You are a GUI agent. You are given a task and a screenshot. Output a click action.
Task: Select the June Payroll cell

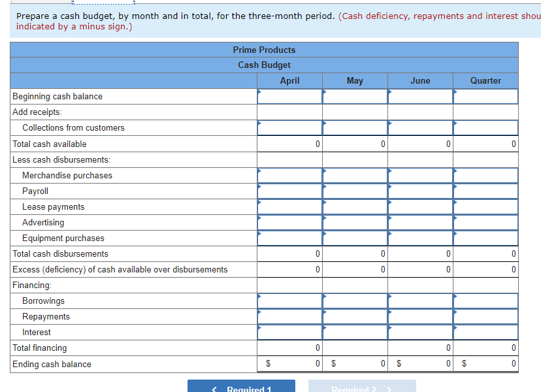coord(420,191)
